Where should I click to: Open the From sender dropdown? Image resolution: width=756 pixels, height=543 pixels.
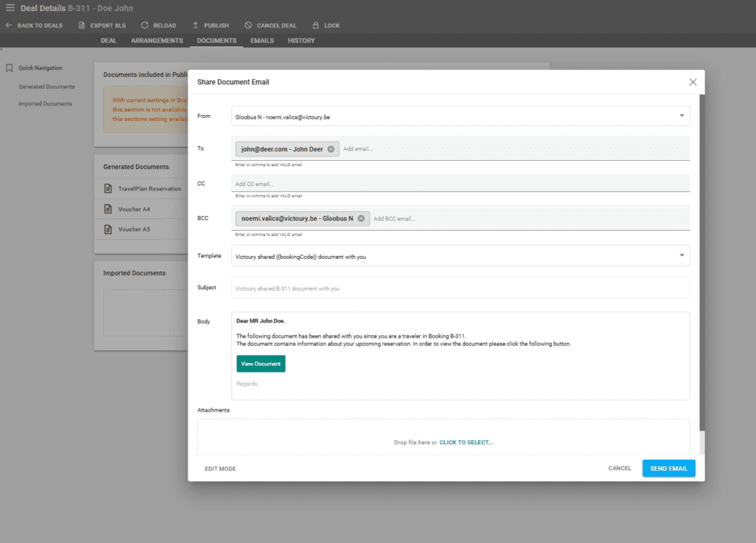(681, 116)
